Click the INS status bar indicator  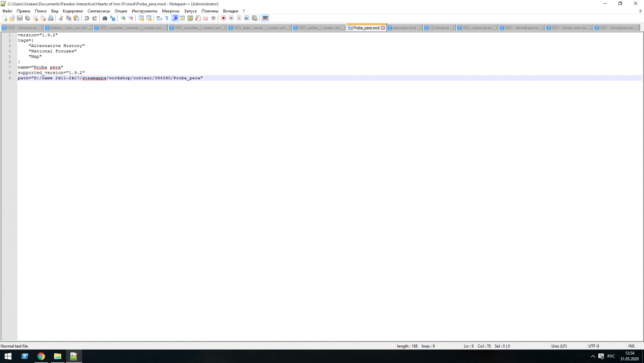[x=631, y=346]
